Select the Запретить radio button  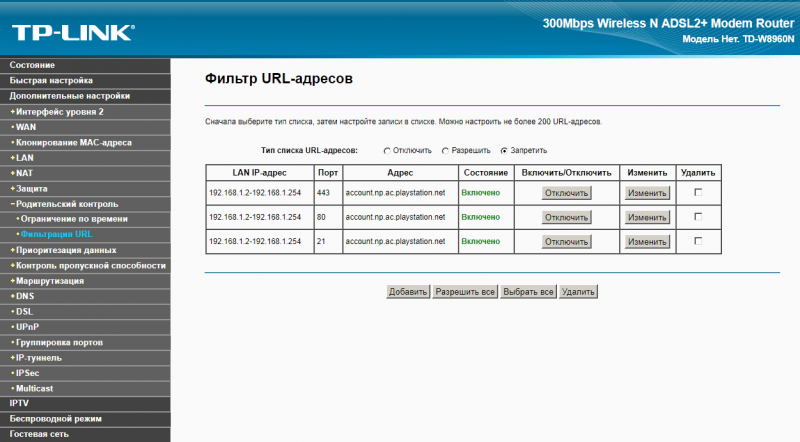pyautogui.click(x=504, y=150)
